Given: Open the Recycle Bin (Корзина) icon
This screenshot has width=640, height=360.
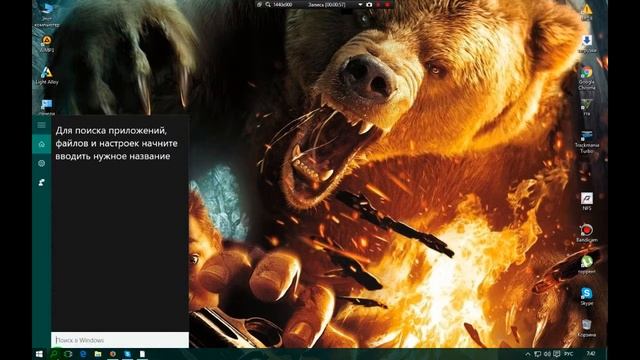Looking at the screenshot, I should (587, 328).
